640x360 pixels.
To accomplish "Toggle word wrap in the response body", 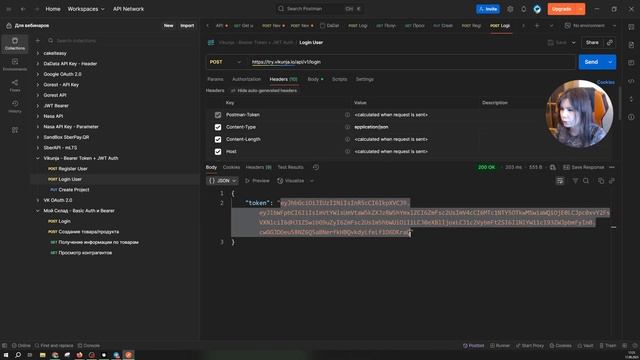I will click(x=560, y=181).
